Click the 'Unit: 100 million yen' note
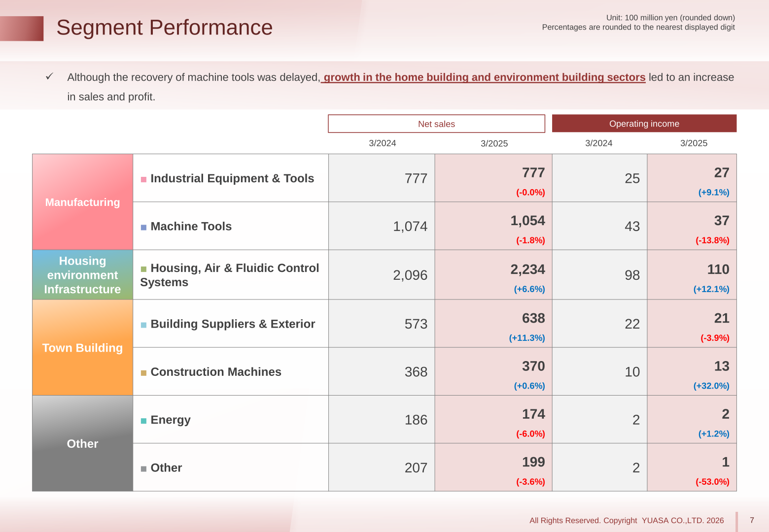 tap(670, 18)
